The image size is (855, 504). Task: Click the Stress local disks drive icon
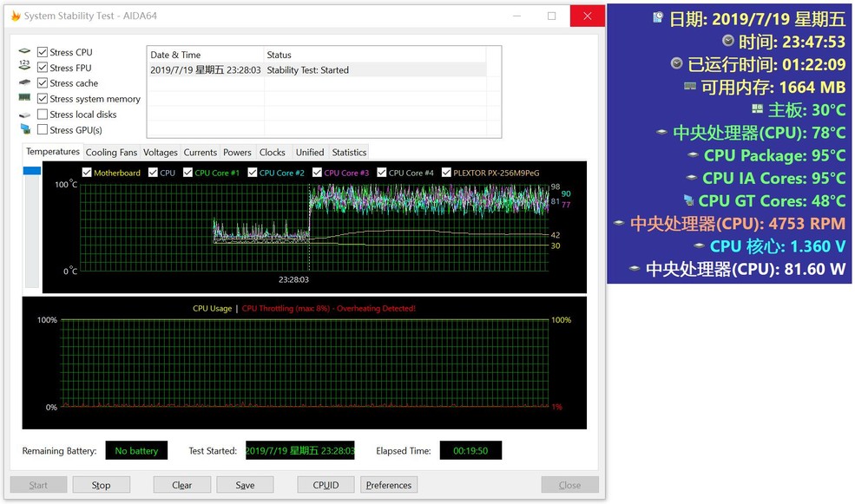tap(24, 115)
